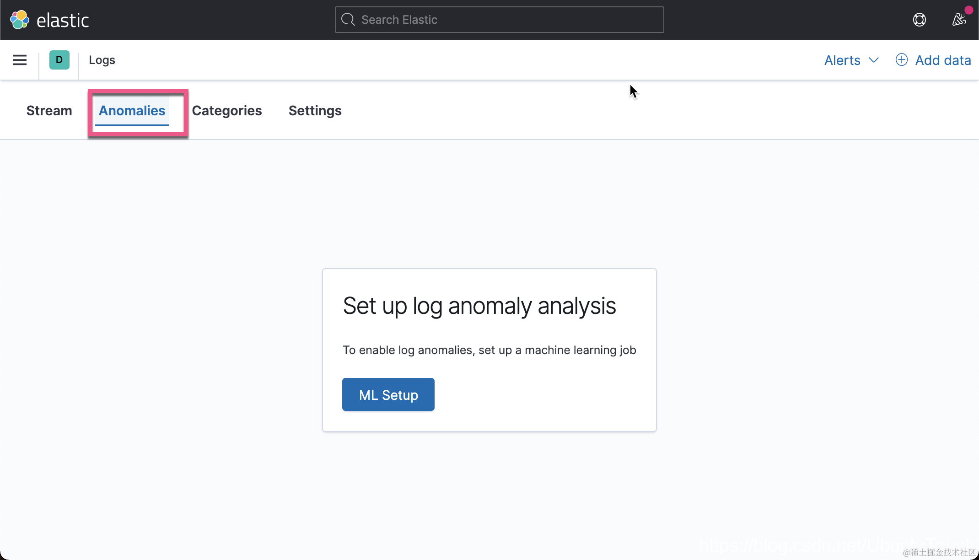The width and height of the screenshot is (979, 560).
Task: Click the Elastic cluster logo icon
Action: 20,20
